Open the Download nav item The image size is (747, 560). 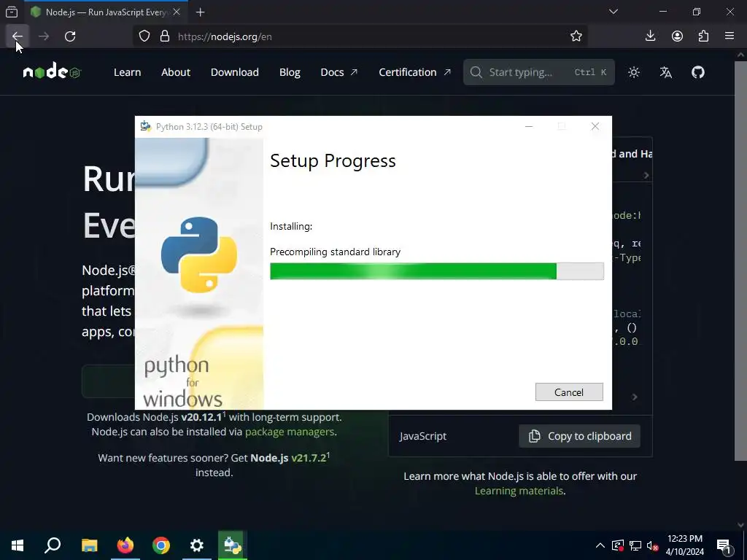click(235, 72)
